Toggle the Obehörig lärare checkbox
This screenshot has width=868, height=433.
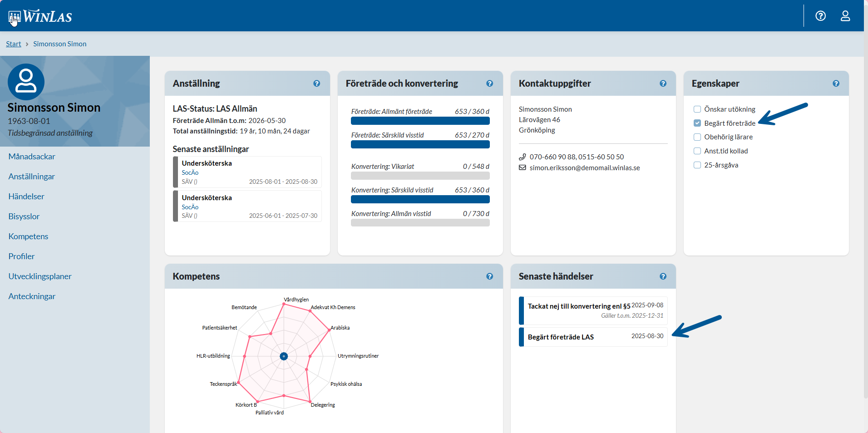[697, 137]
